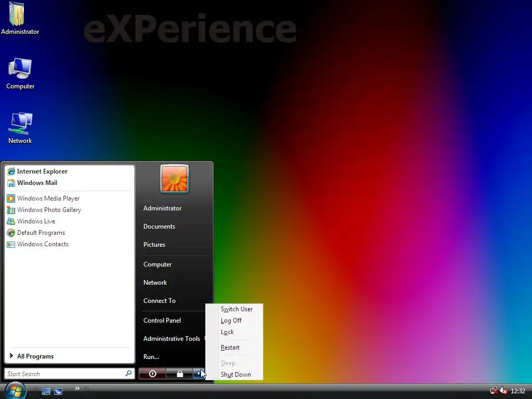Click the Windows Contacts icon
The height and width of the screenshot is (399, 532).
(11, 244)
